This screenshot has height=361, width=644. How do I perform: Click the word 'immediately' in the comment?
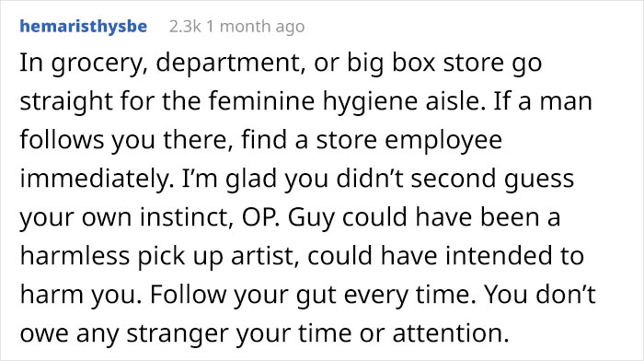(x=94, y=180)
